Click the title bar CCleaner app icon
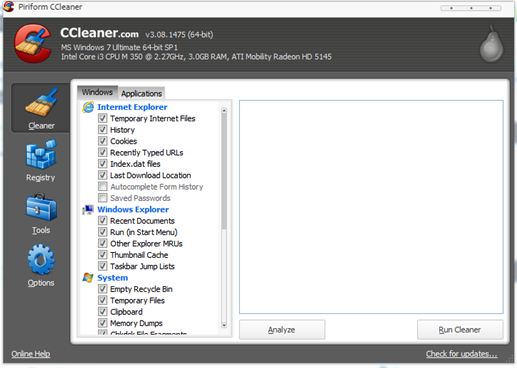Screen dimensions: 517x368 pyautogui.click(x=9, y=7)
